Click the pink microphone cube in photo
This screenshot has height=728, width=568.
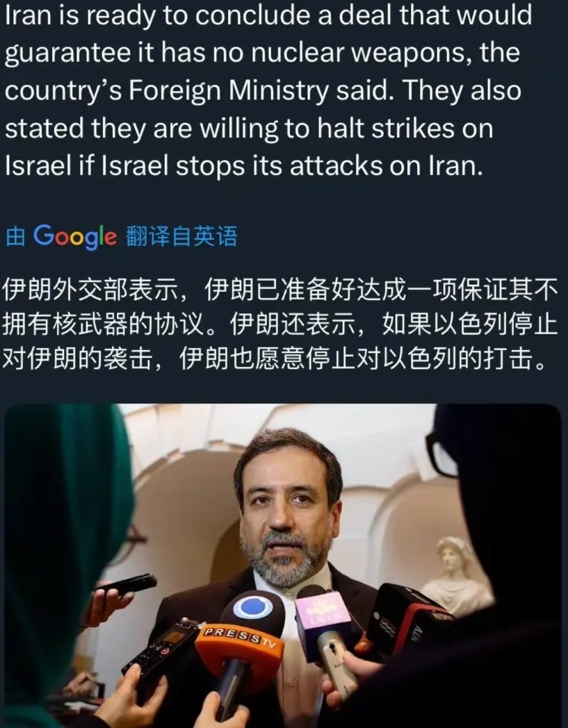click(324, 611)
